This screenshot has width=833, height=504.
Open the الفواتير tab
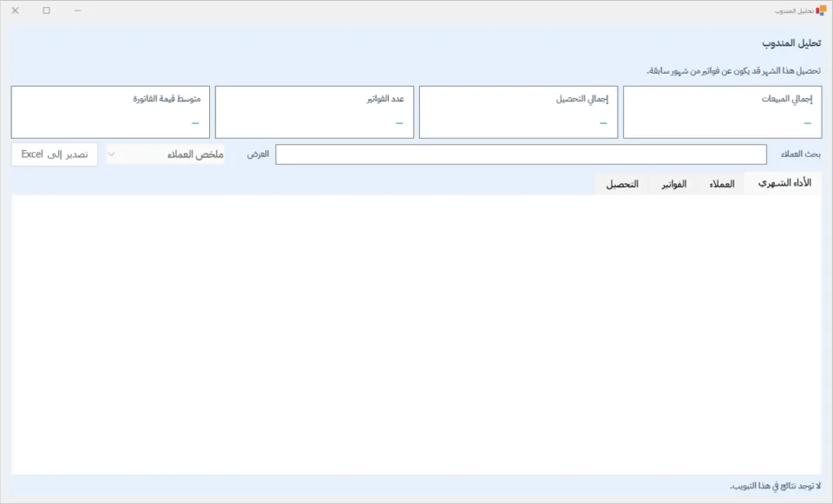[x=673, y=184]
